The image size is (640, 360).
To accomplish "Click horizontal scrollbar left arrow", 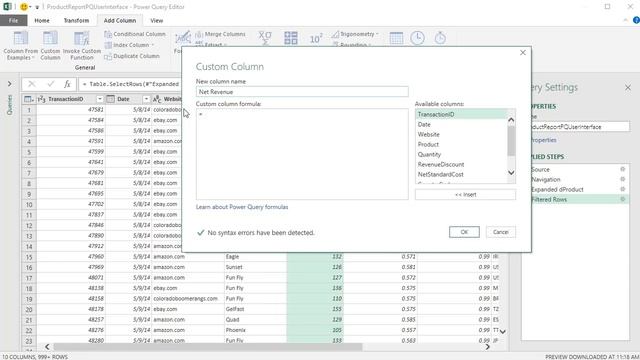I will [47, 347].
